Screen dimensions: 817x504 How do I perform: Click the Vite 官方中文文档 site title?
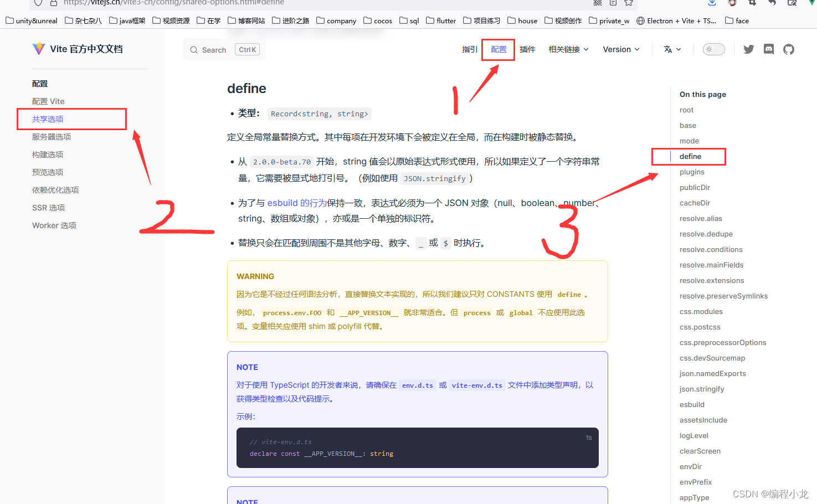click(86, 49)
